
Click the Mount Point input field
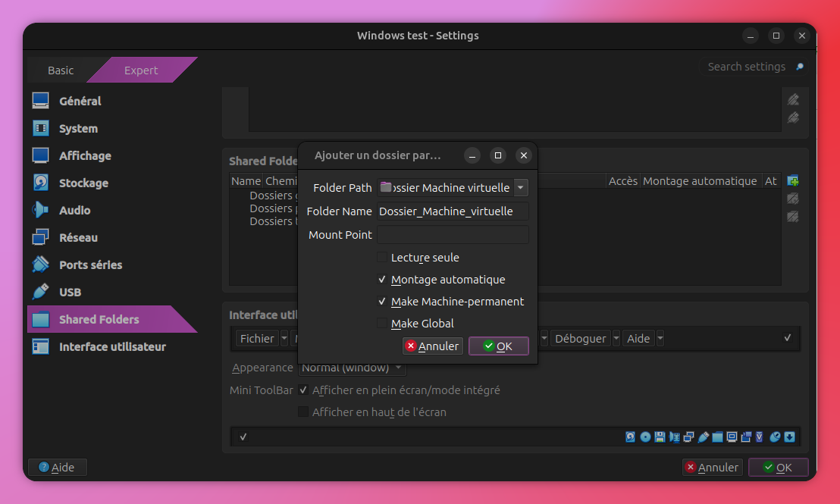[453, 235]
